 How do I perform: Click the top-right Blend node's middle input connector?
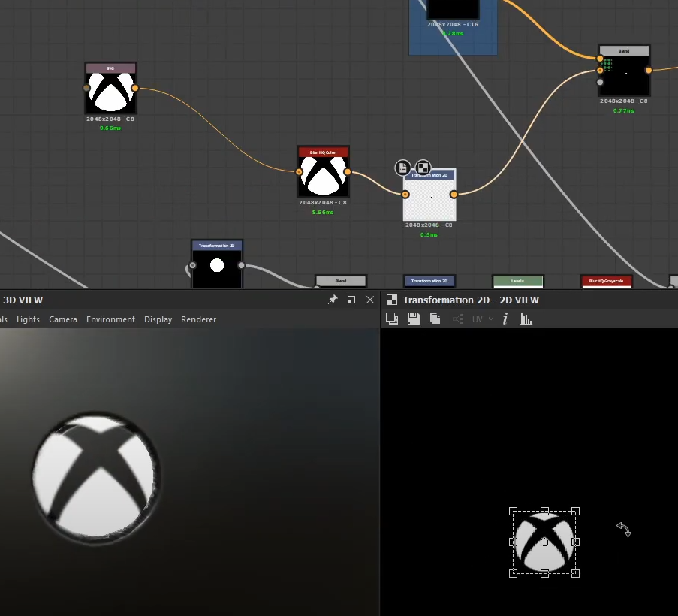pyautogui.click(x=600, y=70)
